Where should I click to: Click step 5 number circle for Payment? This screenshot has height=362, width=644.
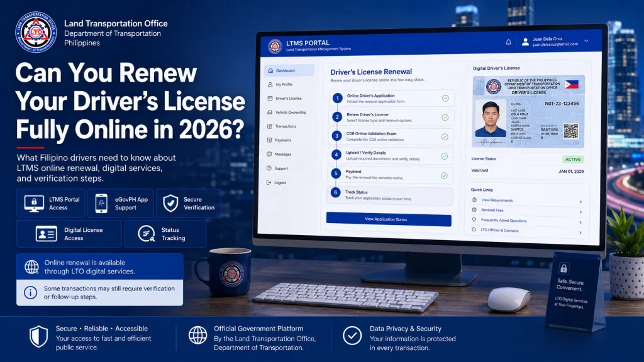point(336,173)
